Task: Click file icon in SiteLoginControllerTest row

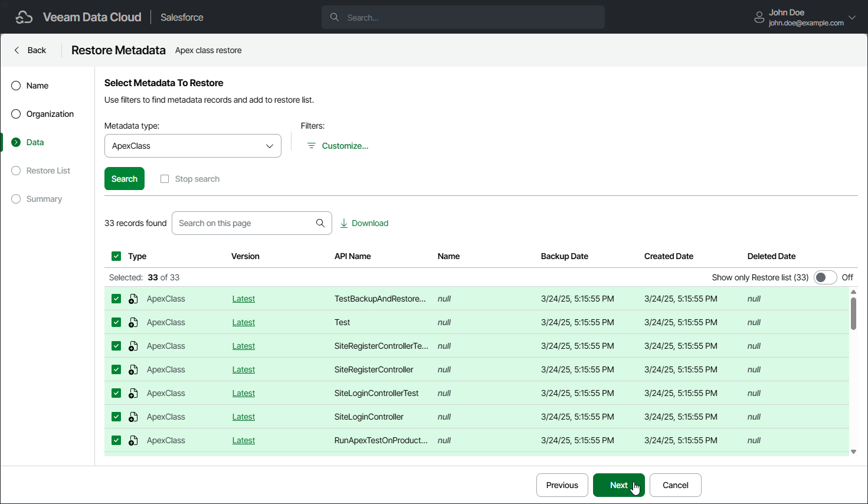Action: (133, 393)
